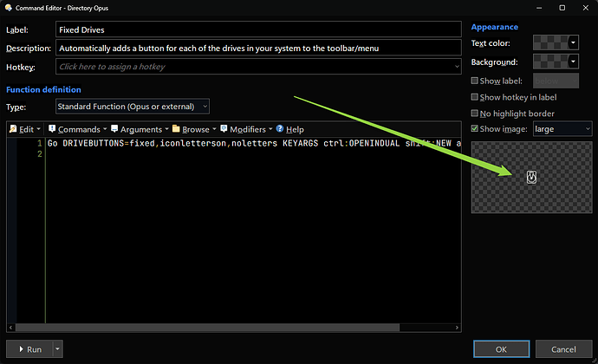Open the Hotkey dropdown arrow
The width and height of the screenshot is (598, 364).
pyautogui.click(x=457, y=67)
